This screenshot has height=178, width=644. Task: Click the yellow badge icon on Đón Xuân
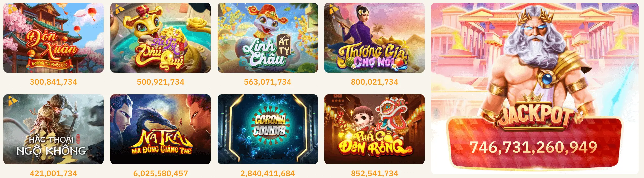(x=12, y=9)
